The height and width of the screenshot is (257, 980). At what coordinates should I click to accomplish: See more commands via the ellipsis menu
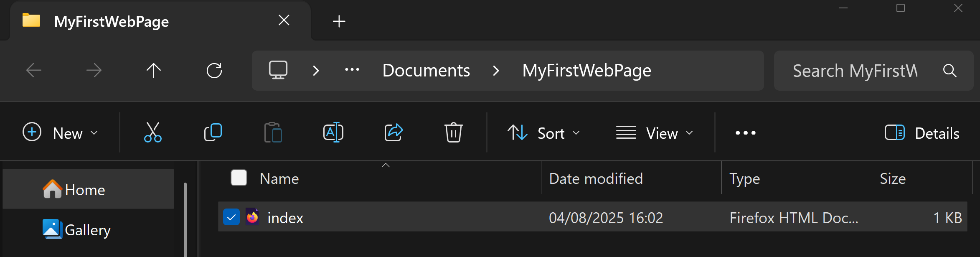pos(745,132)
